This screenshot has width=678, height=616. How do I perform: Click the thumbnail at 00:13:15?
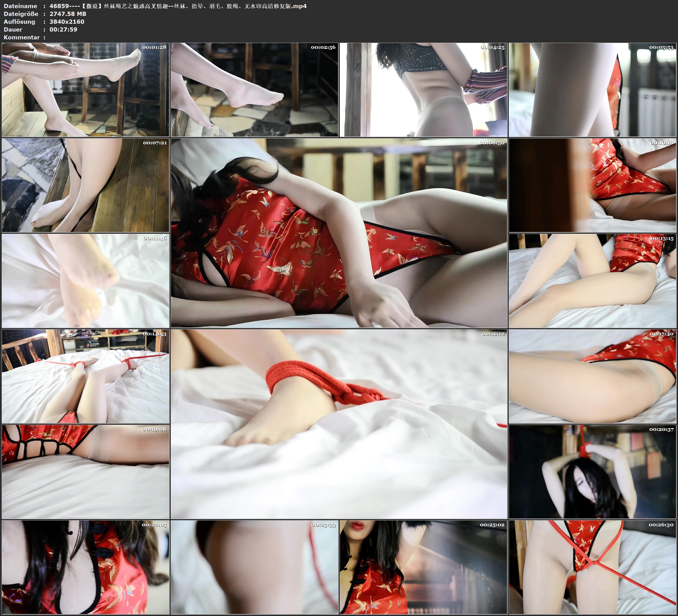[593, 281]
